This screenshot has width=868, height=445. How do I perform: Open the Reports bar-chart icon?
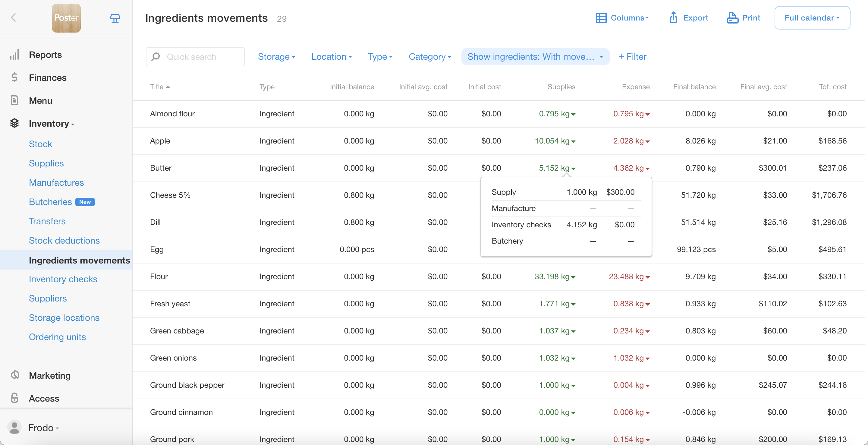14,55
